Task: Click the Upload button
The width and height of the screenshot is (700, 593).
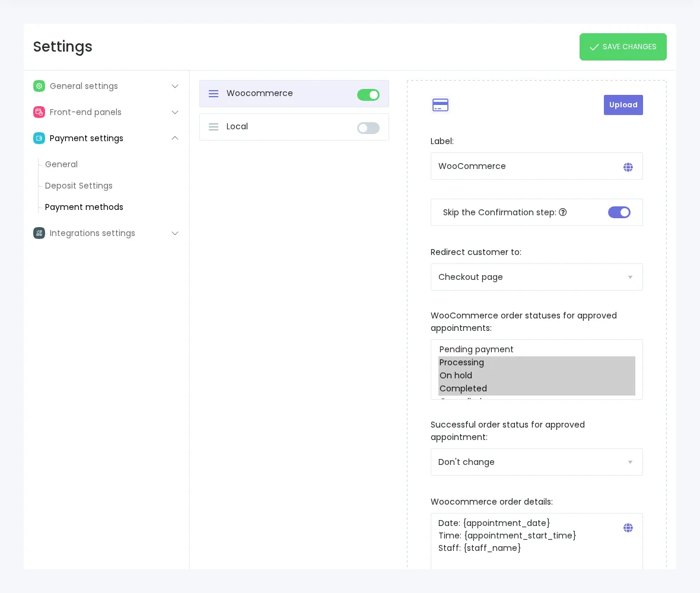Action: point(623,105)
